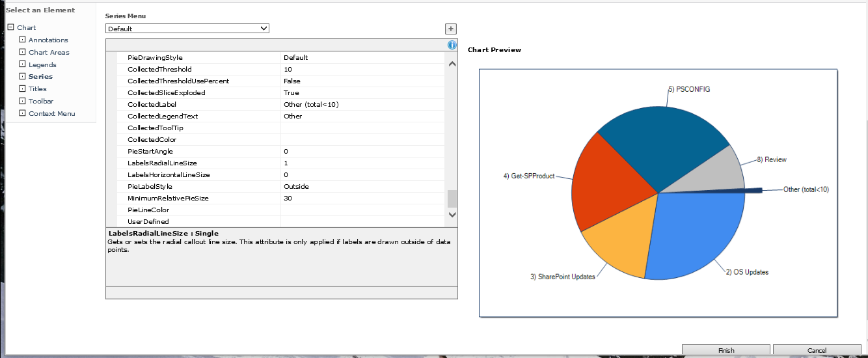Click the blue info icon
The height and width of the screenshot is (358, 868).
[452, 45]
